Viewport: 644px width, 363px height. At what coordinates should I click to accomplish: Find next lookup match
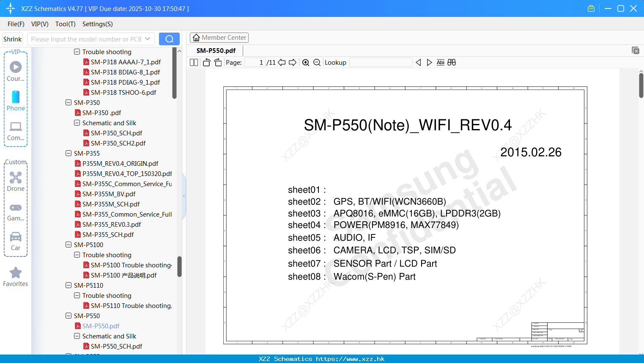(429, 63)
